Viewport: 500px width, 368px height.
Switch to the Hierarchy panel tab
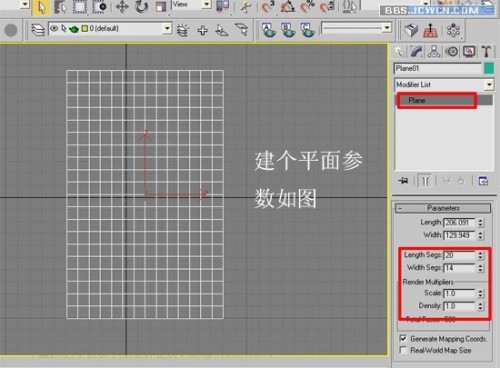point(434,52)
